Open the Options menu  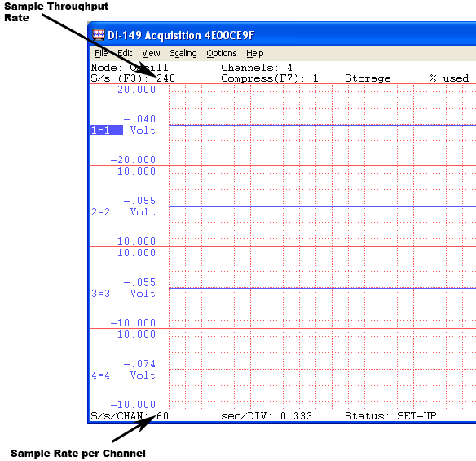222,53
